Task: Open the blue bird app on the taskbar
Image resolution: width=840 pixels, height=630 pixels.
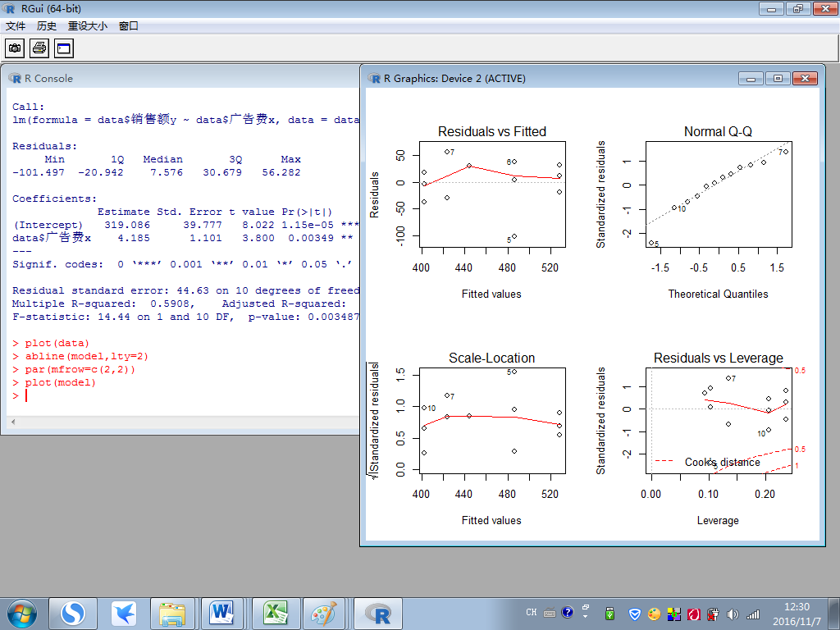Action: click(124, 614)
